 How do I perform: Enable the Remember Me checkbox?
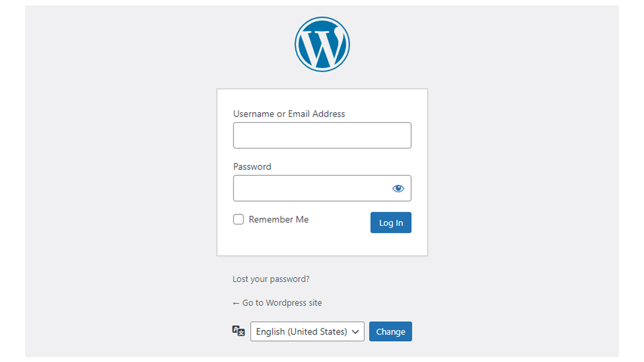[238, 219]
